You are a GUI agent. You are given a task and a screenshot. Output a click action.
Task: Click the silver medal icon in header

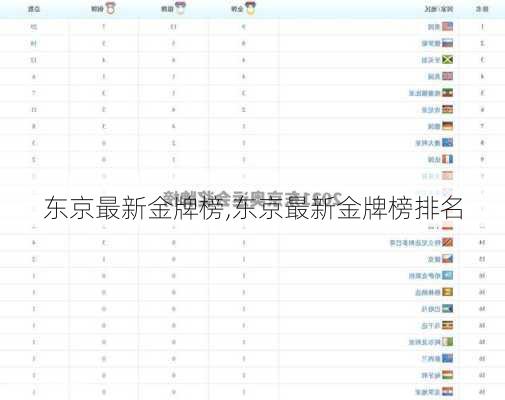pos(180,8)
